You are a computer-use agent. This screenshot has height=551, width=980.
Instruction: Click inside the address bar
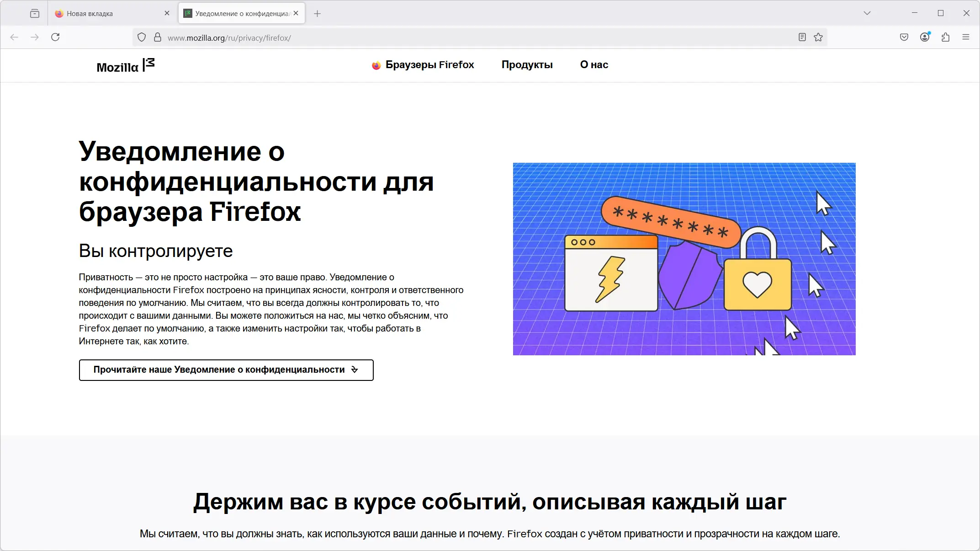click(457, 37)
